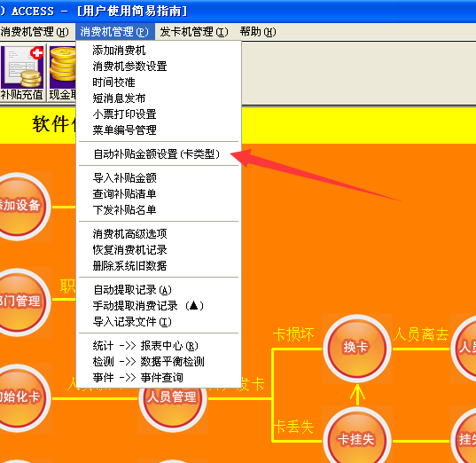Open the 补贴充值 toolbar icon
This screenshot has width=476, height=463.
click(22, 73)
